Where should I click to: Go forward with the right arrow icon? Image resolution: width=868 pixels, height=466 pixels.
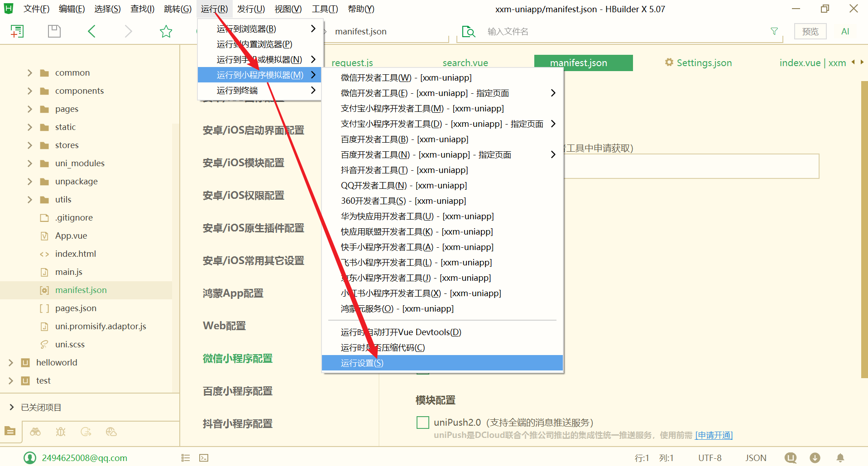click(x=129, y=31)
